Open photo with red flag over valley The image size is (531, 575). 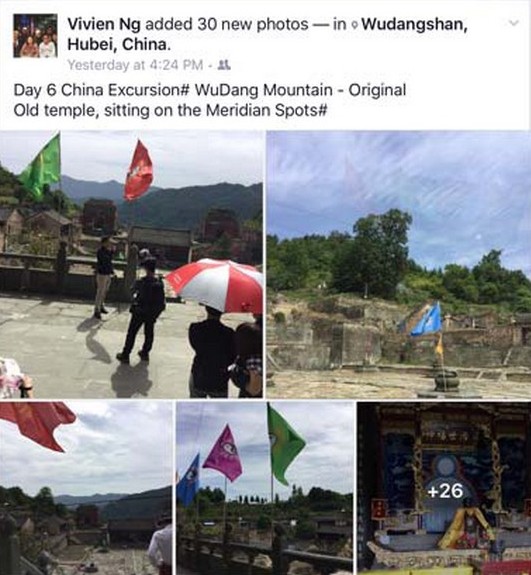(86, 488)
